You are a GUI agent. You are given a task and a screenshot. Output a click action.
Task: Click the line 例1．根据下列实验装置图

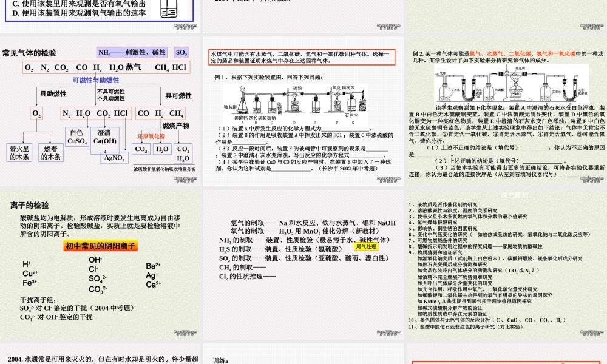coord(269,78)
